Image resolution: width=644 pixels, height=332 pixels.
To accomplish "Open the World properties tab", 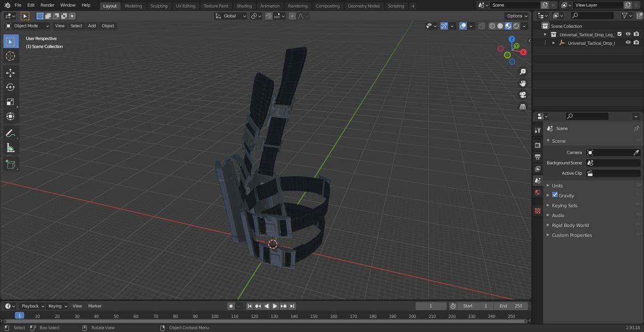I will tap(537, 193).
